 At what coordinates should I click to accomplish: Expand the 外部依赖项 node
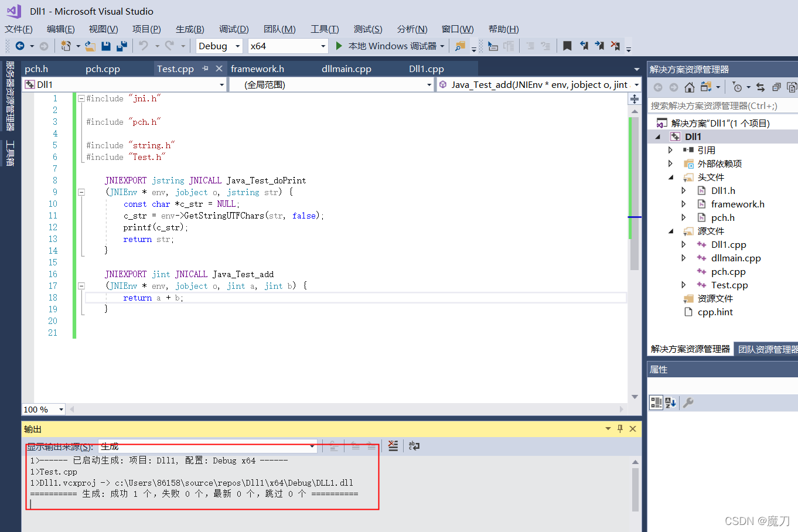670,163
